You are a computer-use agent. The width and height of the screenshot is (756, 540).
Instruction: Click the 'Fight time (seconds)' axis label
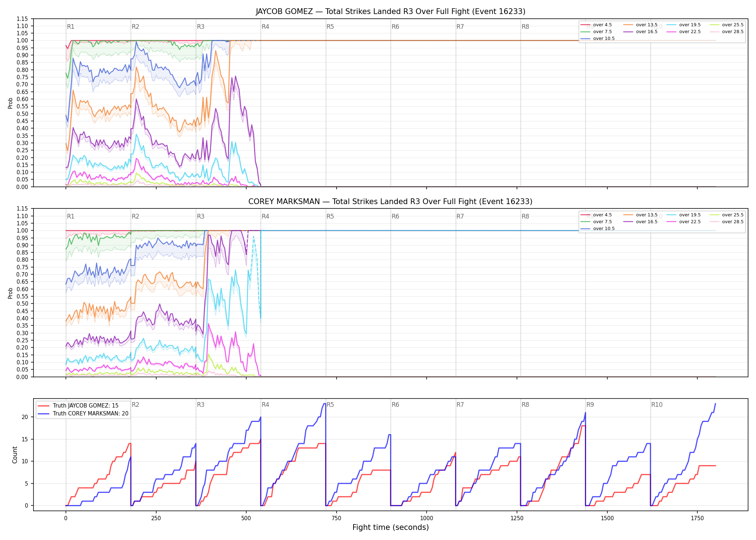391,527
